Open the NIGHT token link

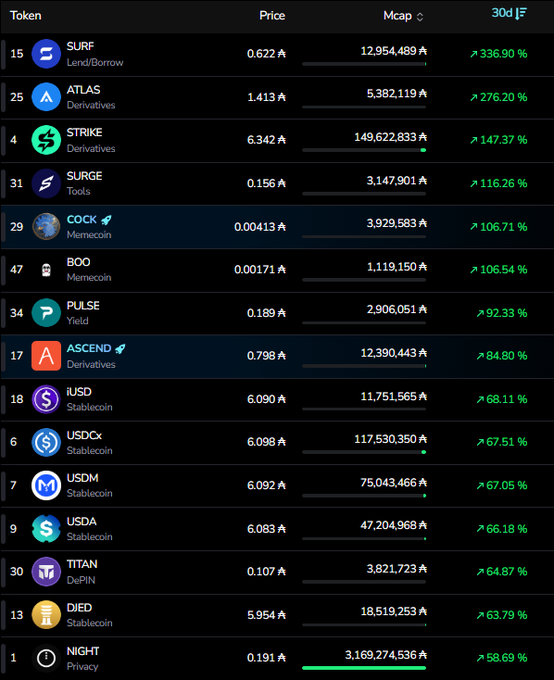tap(83, 651)
